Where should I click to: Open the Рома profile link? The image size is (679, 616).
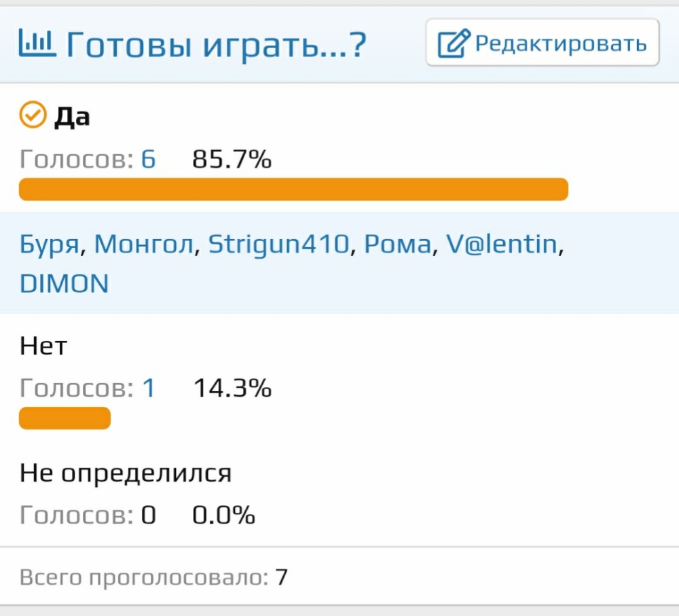click(x=397, y=244)
